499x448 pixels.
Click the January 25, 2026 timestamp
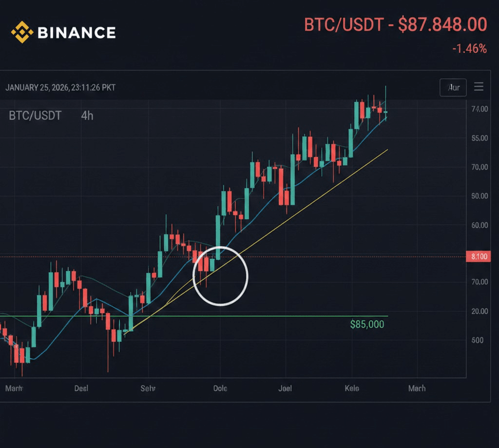coord(60,88)
